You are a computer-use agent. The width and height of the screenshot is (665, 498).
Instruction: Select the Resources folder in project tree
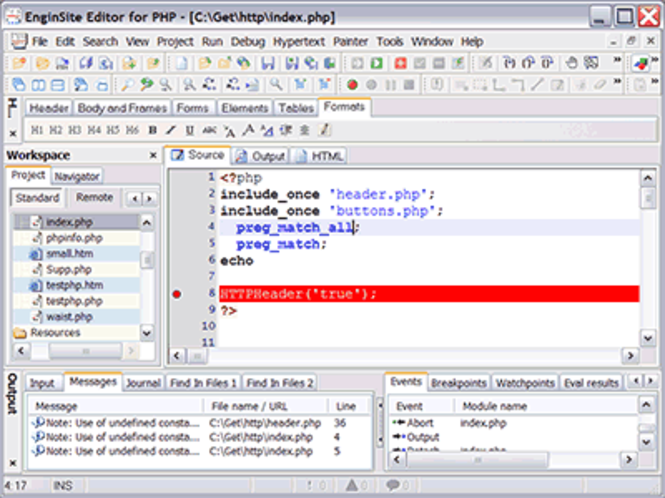coord(55,333)
